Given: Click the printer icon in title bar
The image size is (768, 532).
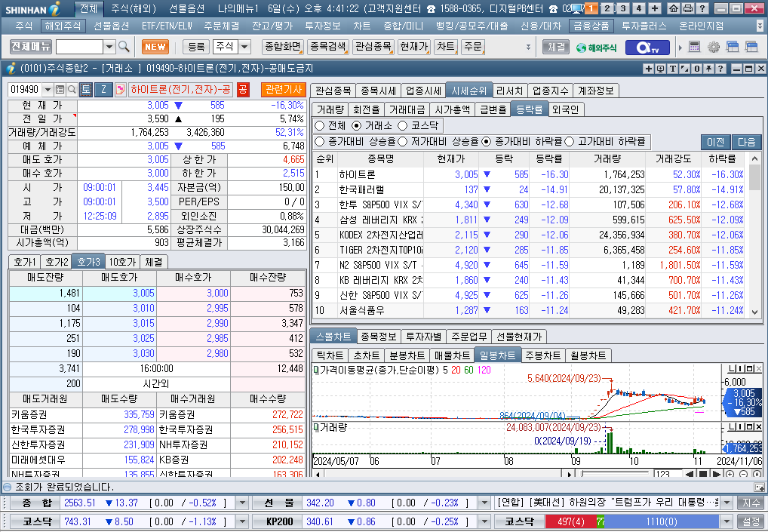Looking at the screenshot, I should (x=688, y=8).
